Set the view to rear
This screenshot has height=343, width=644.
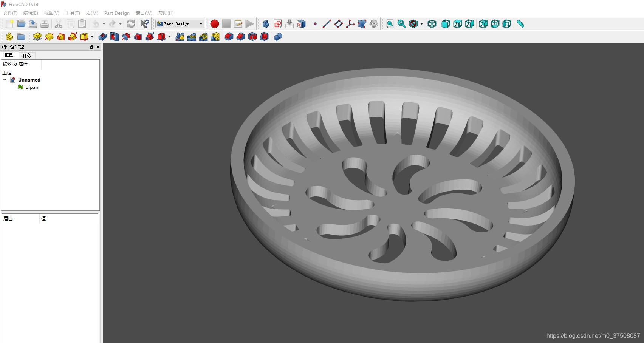tap(483, 24)
